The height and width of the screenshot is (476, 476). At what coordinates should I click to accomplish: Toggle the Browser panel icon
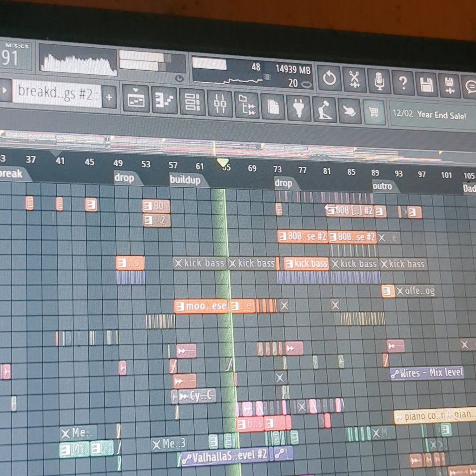click(247, 106)
